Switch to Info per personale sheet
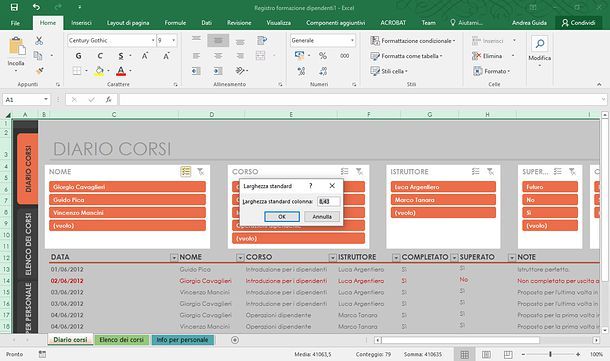The height and width of the screenshot is (361, 610). 182,340
